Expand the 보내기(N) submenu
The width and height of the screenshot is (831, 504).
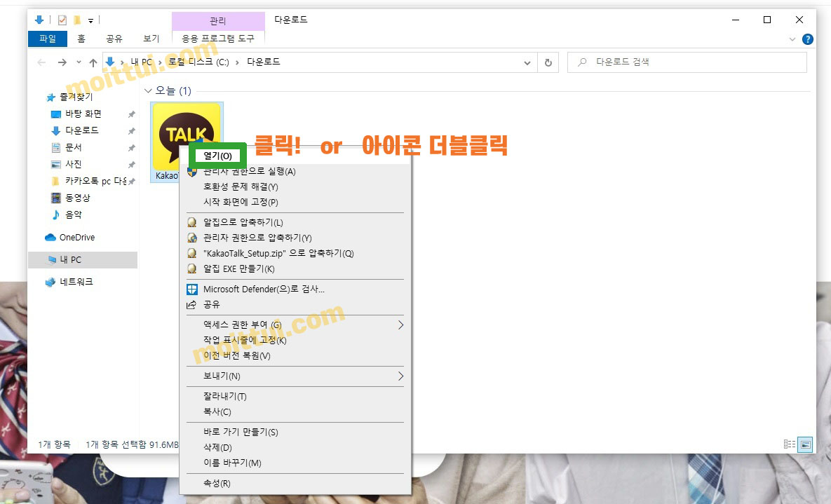400,376
